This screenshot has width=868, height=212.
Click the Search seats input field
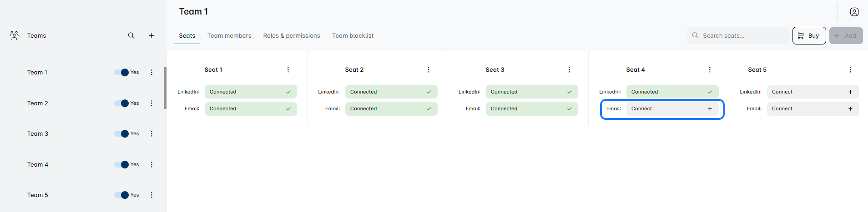click(x=742, y=35)
